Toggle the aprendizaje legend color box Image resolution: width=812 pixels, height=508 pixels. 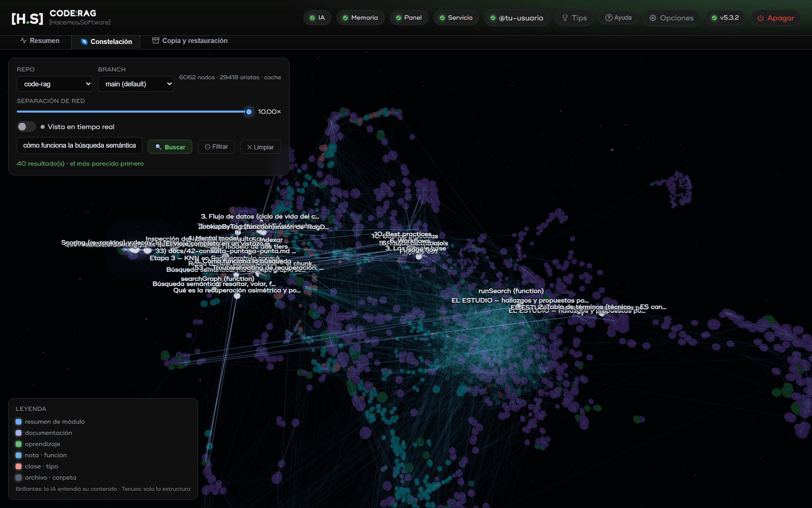(19, 444)
